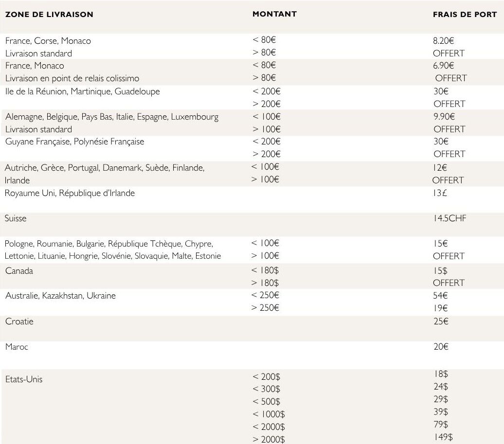This screenshot has width=504, height=444.
Task: Select Australie, Kazakhstan, Ukraine zone
Action: 61,296
